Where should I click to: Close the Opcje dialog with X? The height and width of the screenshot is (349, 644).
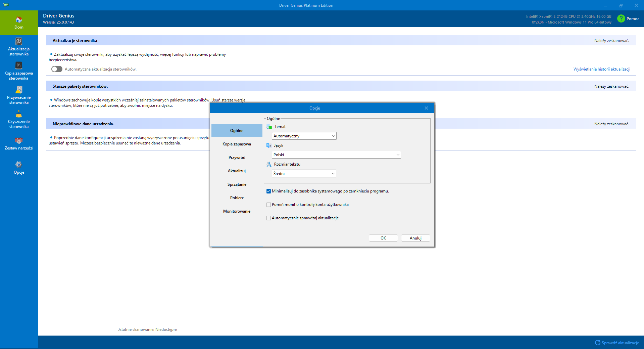click(426, 108)
